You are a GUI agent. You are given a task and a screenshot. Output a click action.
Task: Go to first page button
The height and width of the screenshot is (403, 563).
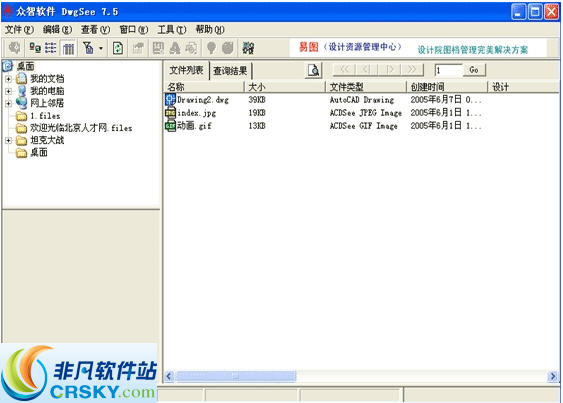(x=344, y=70)
